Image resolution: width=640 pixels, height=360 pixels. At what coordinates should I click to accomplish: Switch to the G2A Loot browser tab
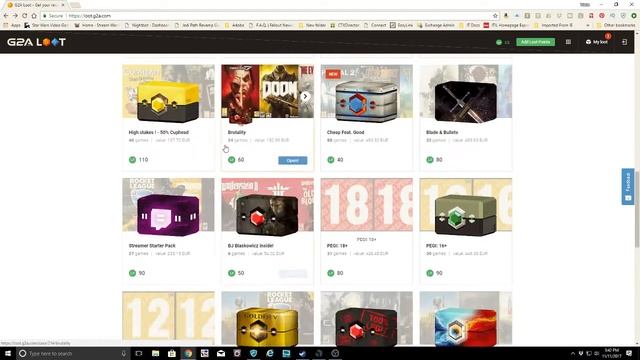[x=36, y=5]
